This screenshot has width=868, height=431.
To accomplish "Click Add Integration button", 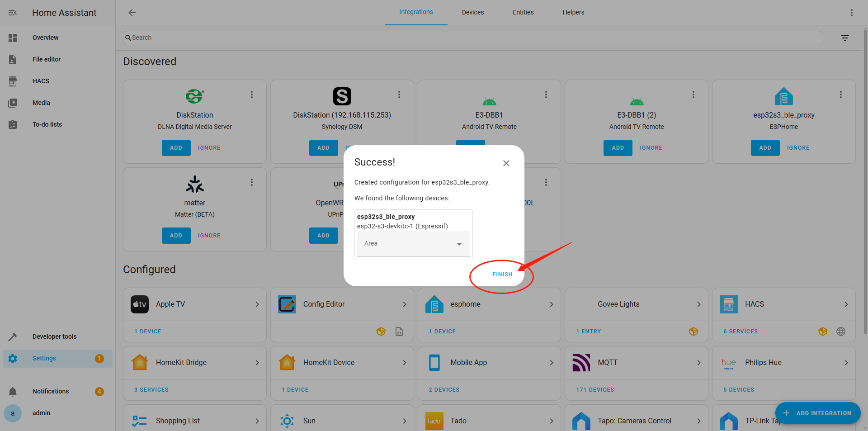I will coord(817,413).
